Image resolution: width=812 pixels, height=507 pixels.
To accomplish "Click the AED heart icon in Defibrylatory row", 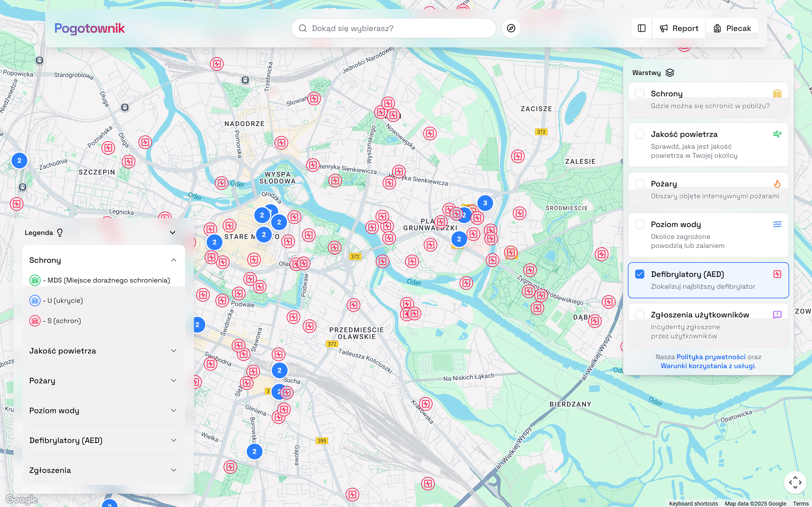I will 777,274.
